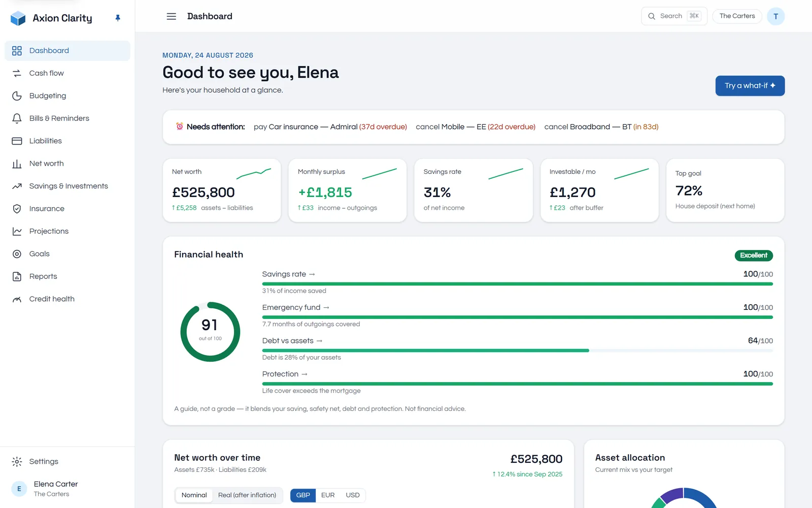Image resolution: width=812 pixels, height=508 pixels.
Task: Click the Bills & Reminders bell icon
Action: coord(17,118)
